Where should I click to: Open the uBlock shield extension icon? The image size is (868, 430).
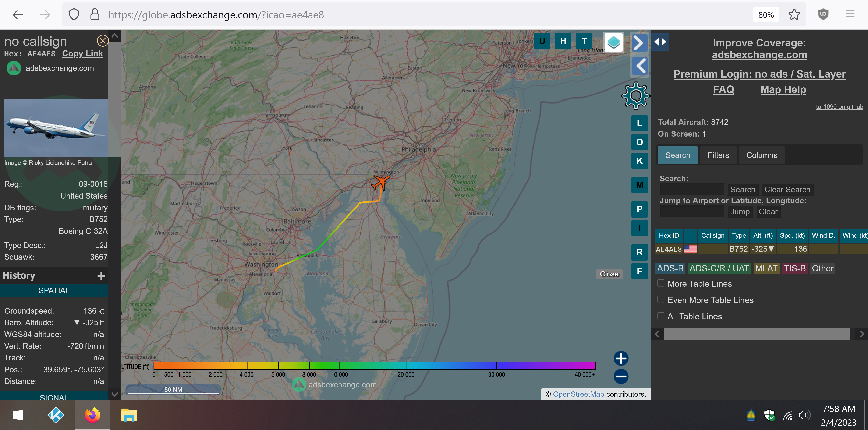pos(823,14)
